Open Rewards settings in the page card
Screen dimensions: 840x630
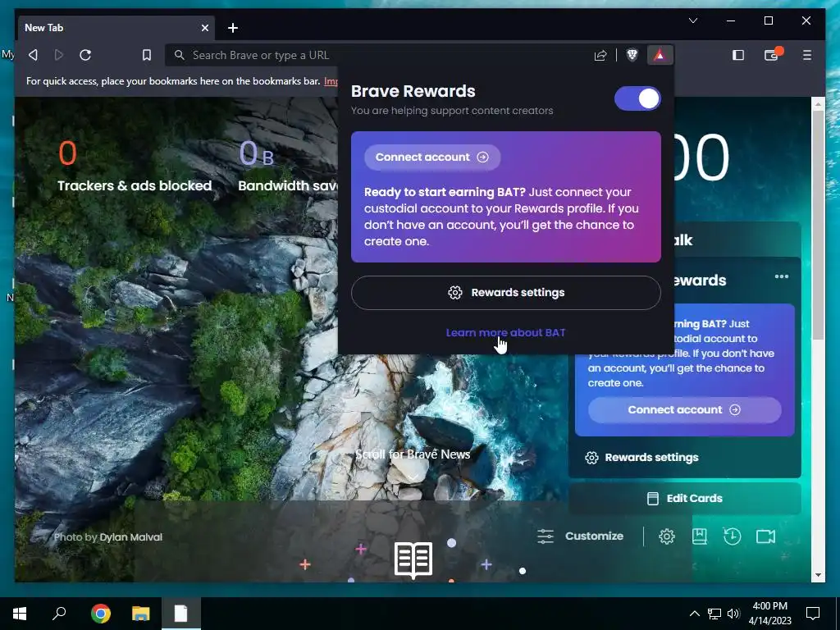click(x=641, y=458)
